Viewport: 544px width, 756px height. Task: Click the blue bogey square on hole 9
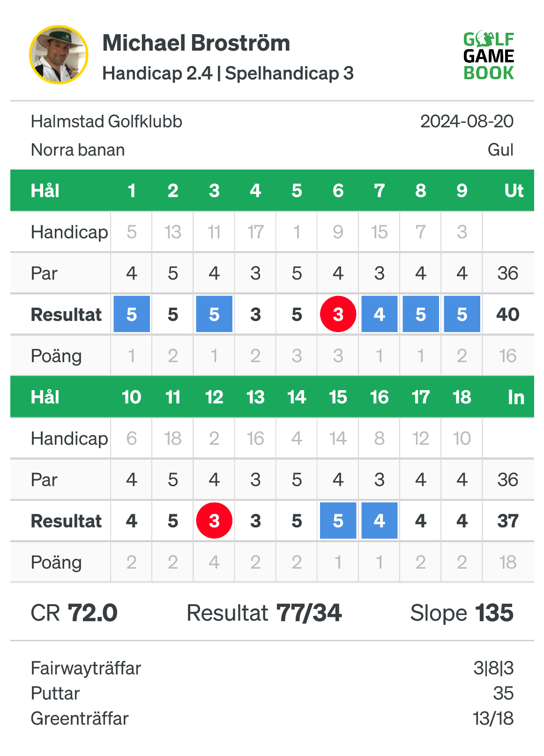click(x=462, y=314)
